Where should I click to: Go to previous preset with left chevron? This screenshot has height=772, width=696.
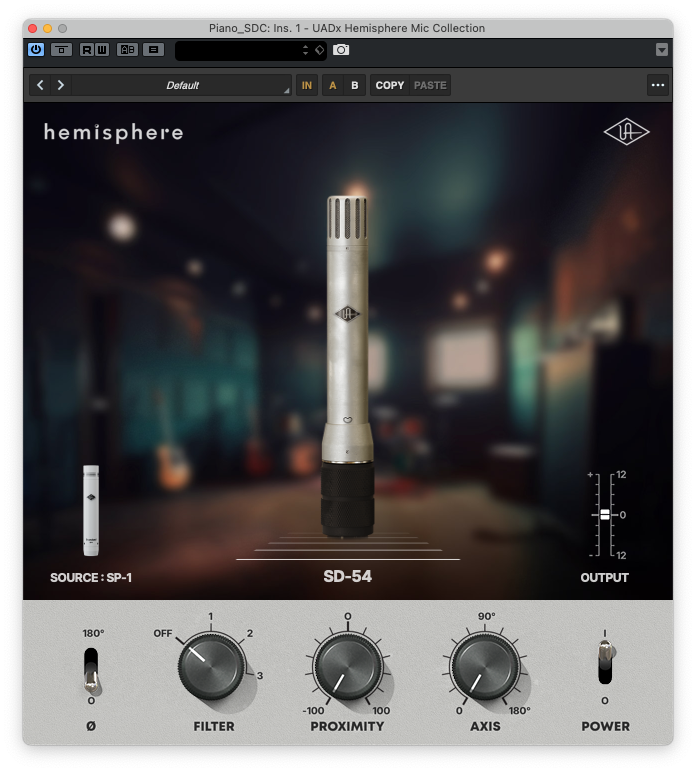coord(40,85)
